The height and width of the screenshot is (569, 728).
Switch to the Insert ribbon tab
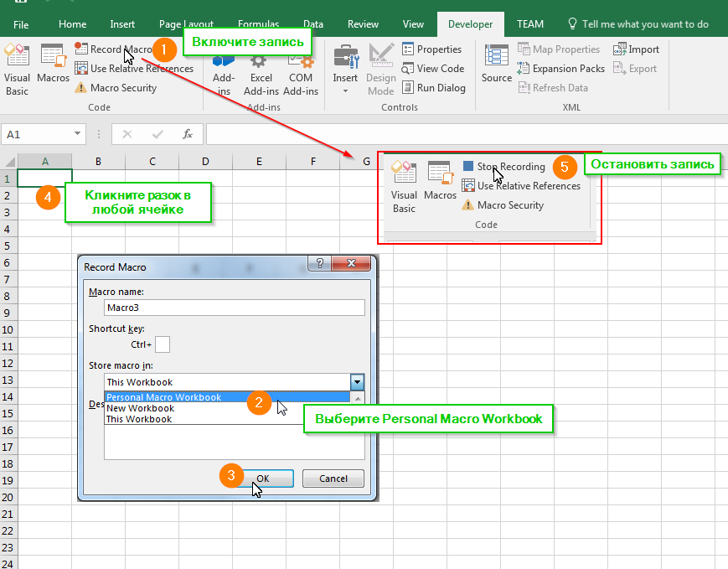point(122,24)
